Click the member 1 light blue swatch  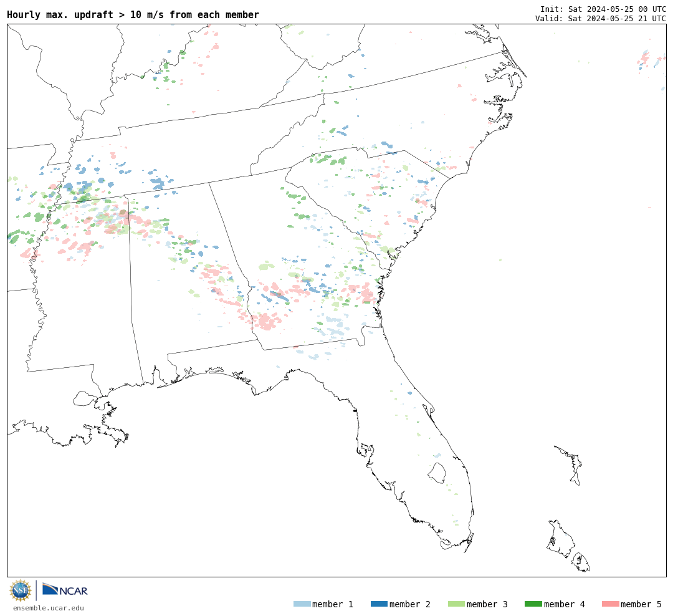[302, 604]
